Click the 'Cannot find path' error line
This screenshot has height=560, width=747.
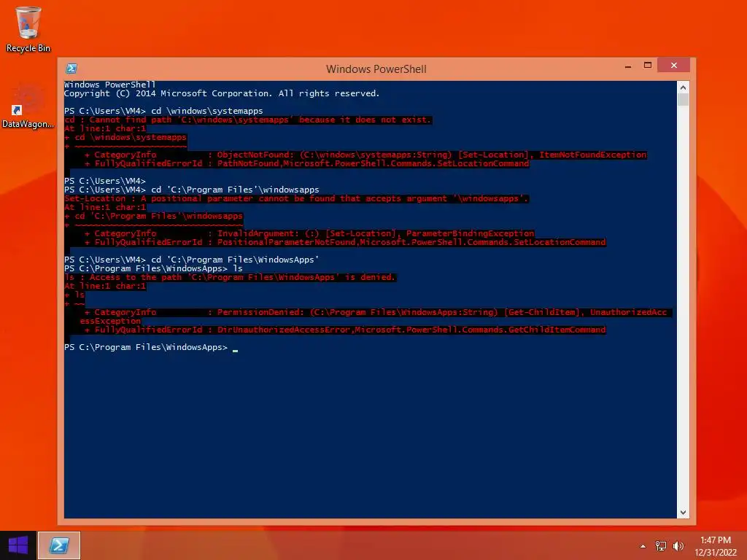point(248,120)
